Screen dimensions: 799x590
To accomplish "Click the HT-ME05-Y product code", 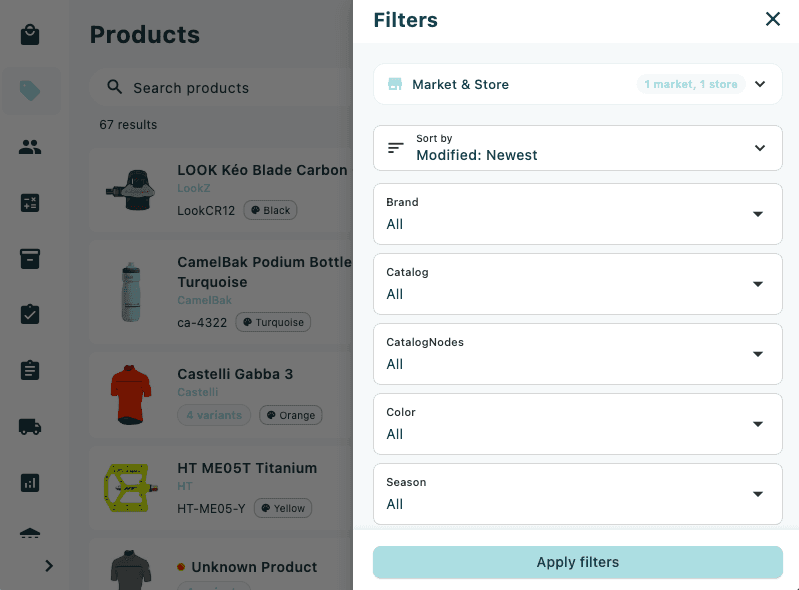I will pyautogui.click(x=211, y=508).
